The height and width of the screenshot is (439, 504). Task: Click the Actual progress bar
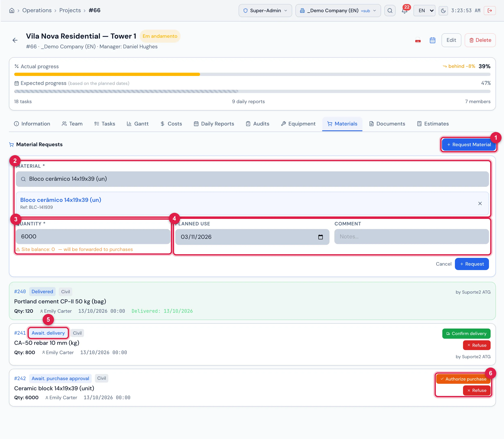[252, 74]
